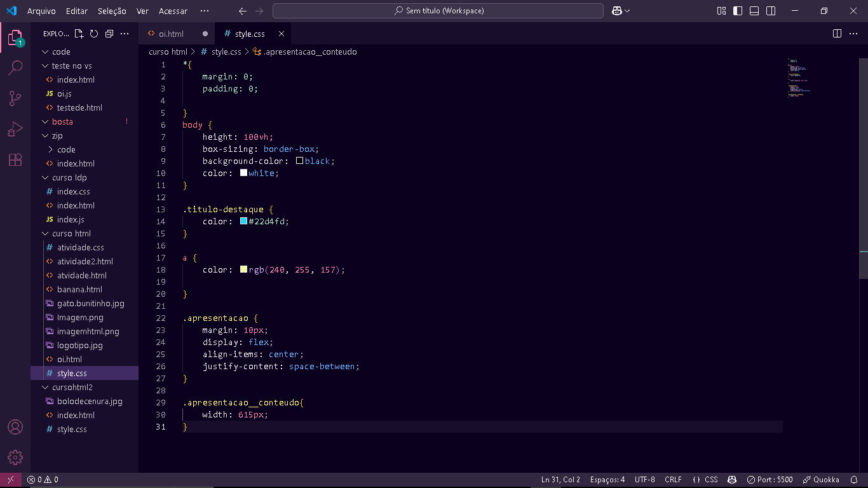Screen dimensions: 868x488
Task: Open Explorer more actions ellipsis
Action: [125, 34]
